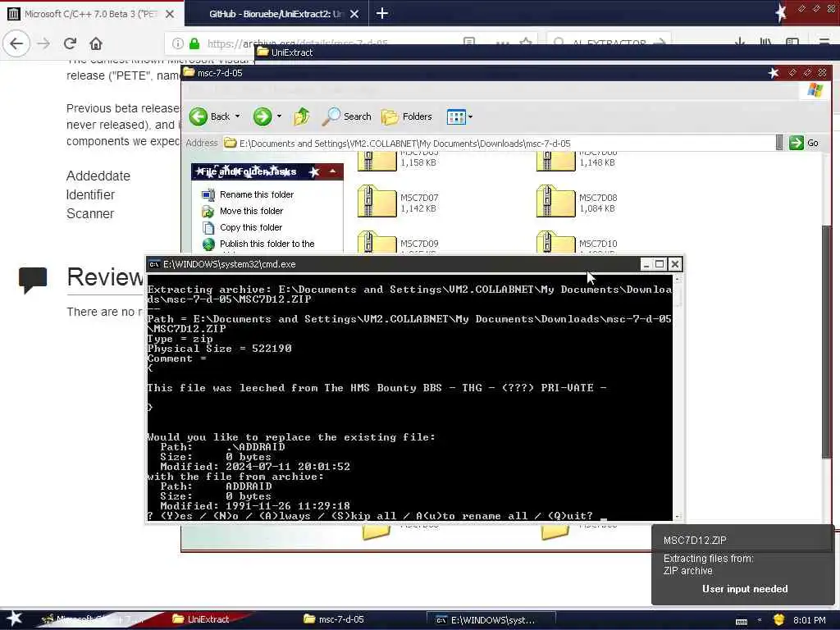Click Publish this folder to the Web

tap(267, 244)
